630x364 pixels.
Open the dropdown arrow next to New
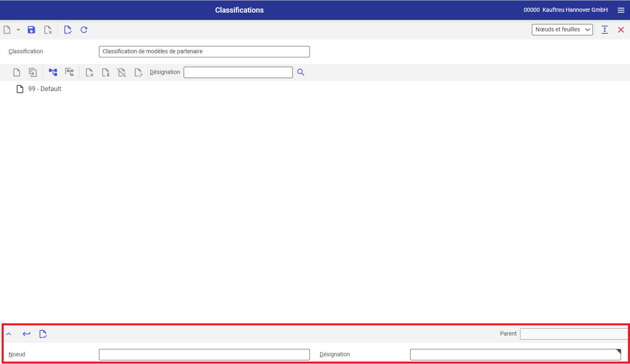click(x=18, y=30)
